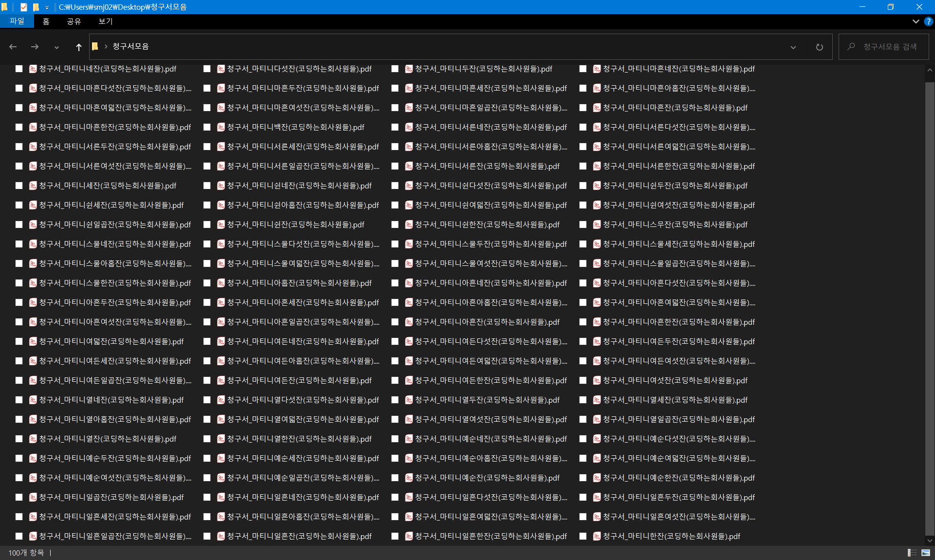
Task: Go up one folder level
Action: coord(78,47)
